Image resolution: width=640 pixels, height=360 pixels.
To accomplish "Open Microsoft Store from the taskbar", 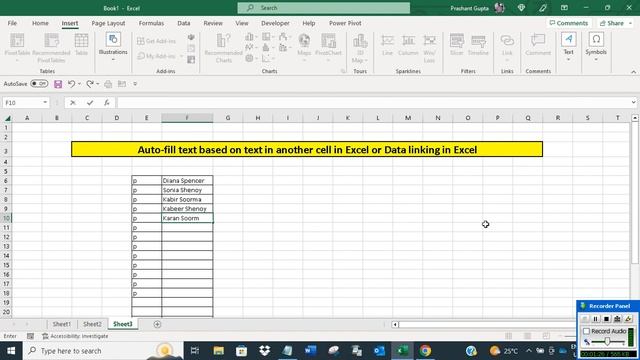I will pos(242,351).
